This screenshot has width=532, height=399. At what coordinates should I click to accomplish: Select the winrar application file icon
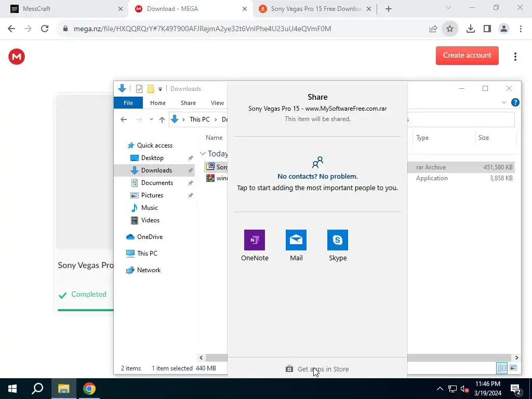210,178
